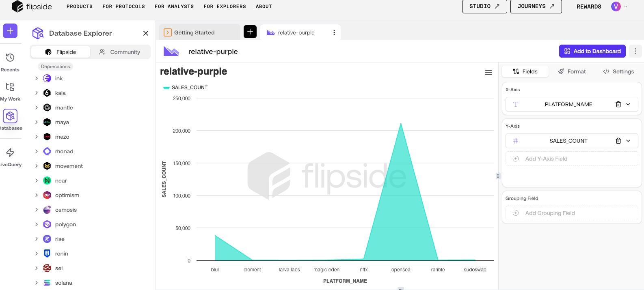Expand the solana database tree
The height and width of the screenshot is (290, 644).
click(x=37, y=283)
